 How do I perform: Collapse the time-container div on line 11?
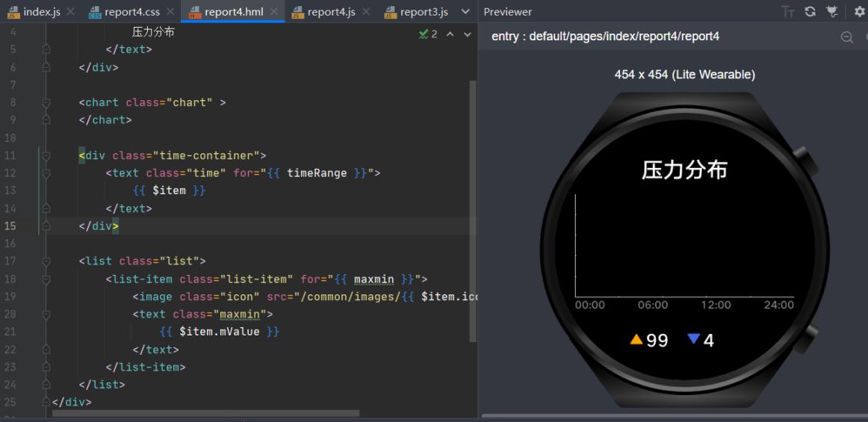coord(46,155)
